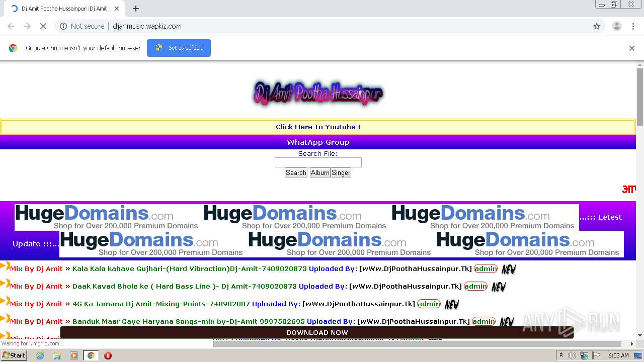Click the address bar URL djanmusic.wapkiz.com
This screenshot has width=644, height=362.
[x=147, y=26]
